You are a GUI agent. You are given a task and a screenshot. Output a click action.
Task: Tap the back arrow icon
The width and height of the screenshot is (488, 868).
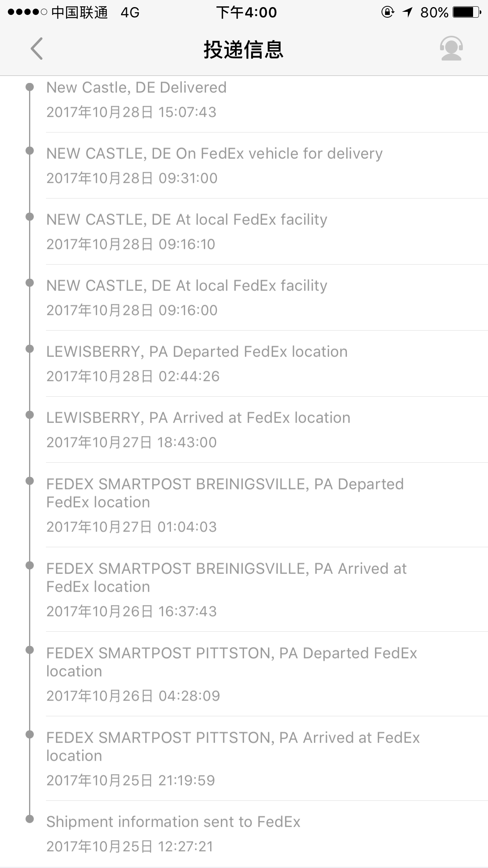(37, 49)
